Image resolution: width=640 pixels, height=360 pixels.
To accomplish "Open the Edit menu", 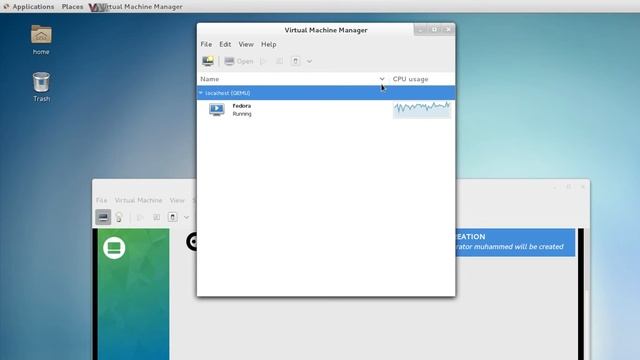I will pyautogui.click(x=225, y=44).
